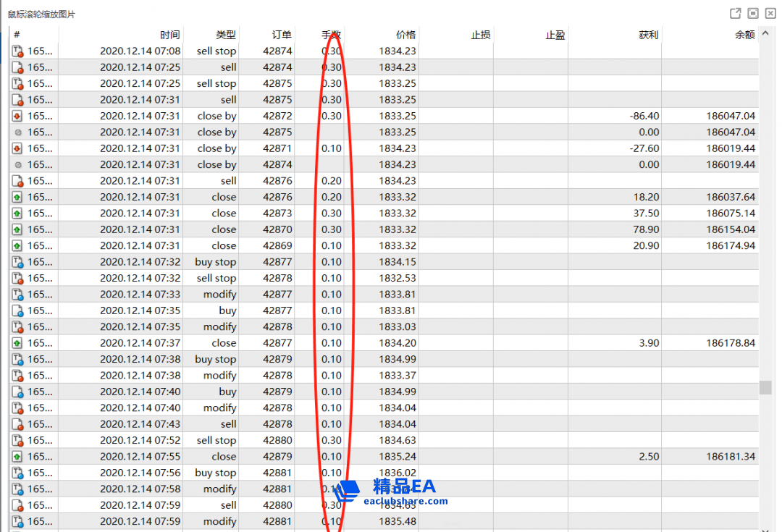
Task: Click the 订单 column header
Action: coord(282,35)
